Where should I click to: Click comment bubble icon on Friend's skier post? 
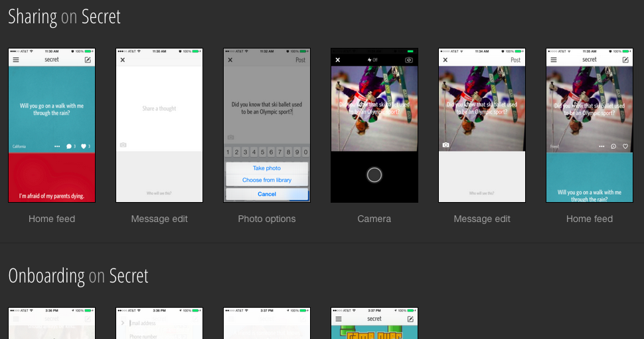coord(613,146)
